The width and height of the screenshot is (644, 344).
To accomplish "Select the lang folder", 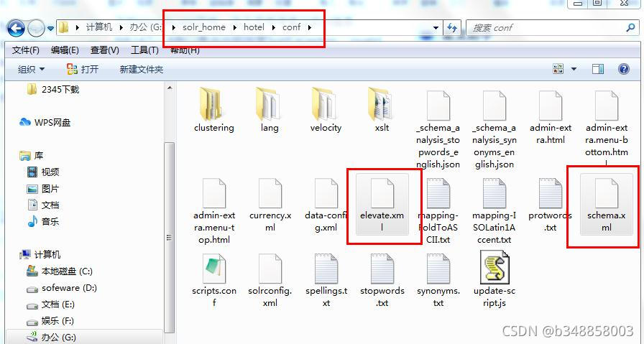I will coord(270,109).
